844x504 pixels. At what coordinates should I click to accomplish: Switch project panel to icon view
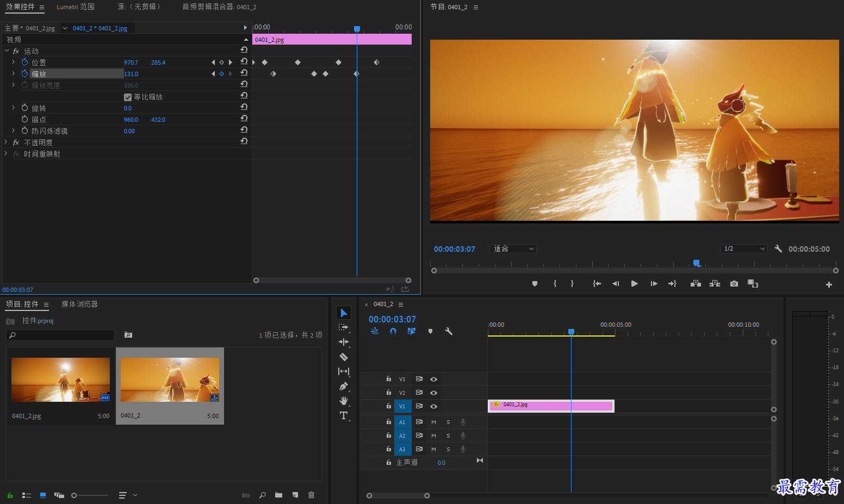click(43, 495)
